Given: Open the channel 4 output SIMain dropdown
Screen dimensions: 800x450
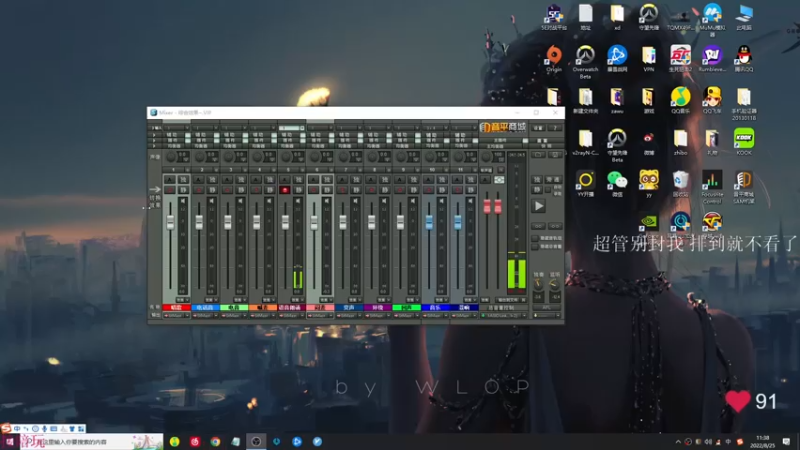Looking at the screenshot, I should pos(262,316).
